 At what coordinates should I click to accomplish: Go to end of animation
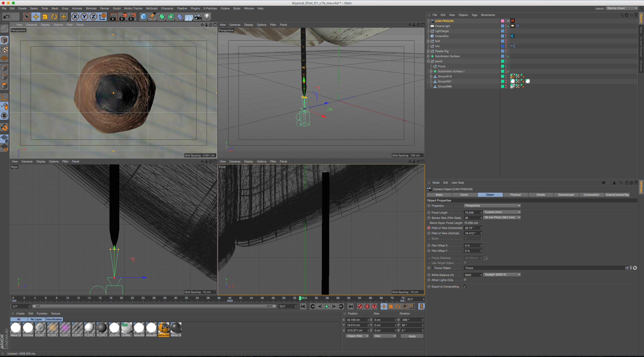point(351,306)
